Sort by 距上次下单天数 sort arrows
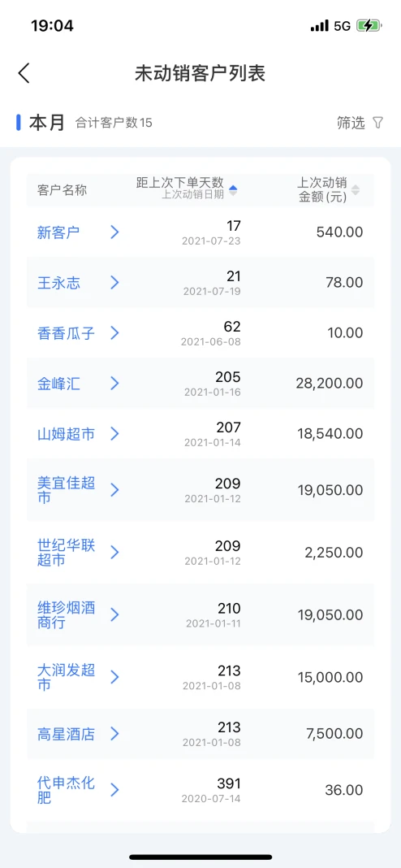Image resolution: width=401 pixels, height=868 pixels. point(234,190)
